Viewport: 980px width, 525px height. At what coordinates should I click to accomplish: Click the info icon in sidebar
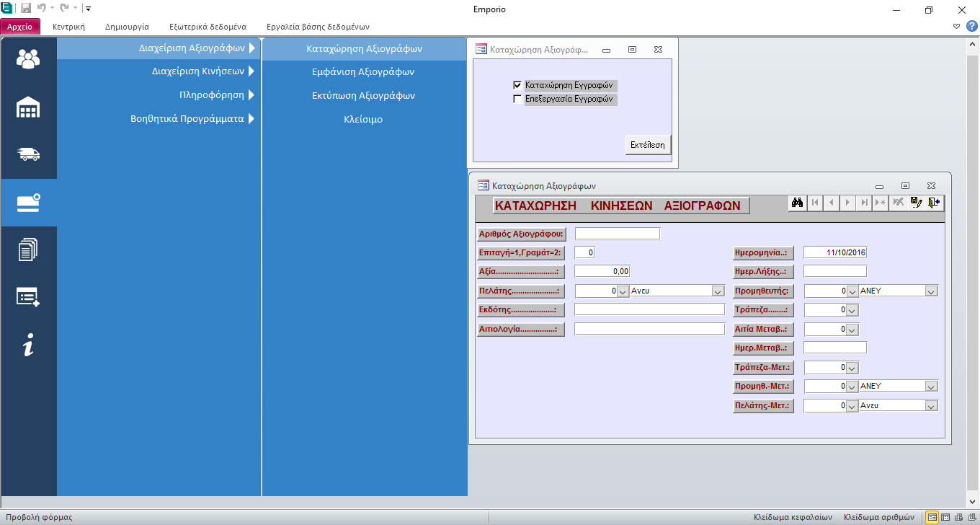(28, 345)
